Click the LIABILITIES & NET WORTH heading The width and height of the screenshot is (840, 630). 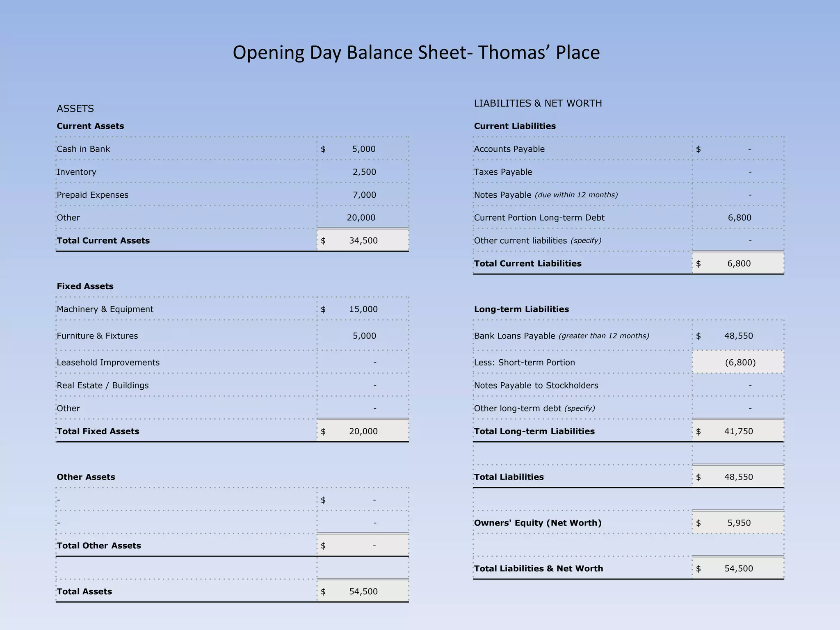(538, 103)
